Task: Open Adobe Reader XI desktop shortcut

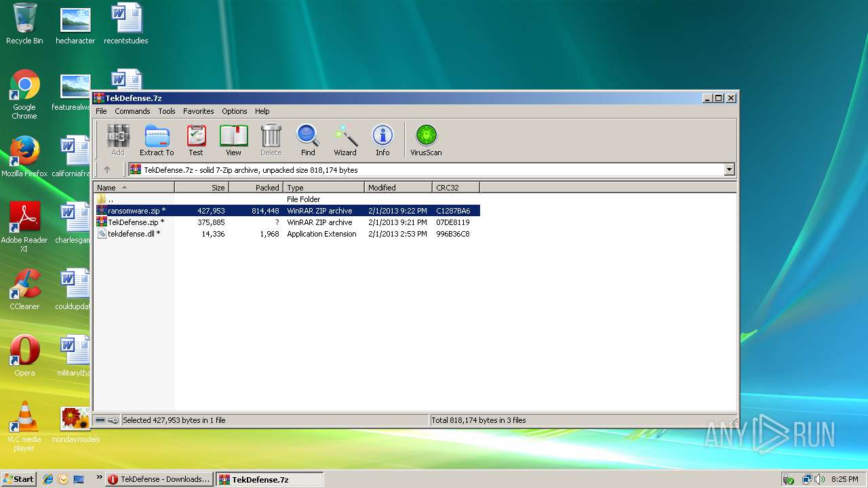Action: pos(24,227)
